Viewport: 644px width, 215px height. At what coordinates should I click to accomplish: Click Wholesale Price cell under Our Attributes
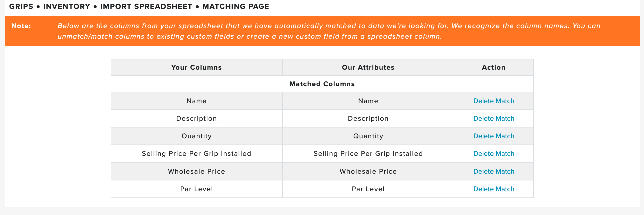coord(368,172)
